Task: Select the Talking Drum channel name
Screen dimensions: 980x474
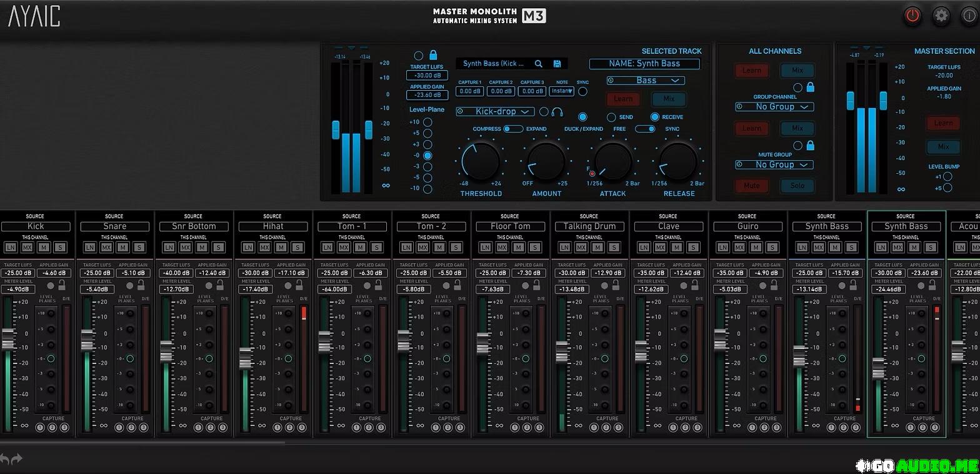Action: tap(589, 226)
